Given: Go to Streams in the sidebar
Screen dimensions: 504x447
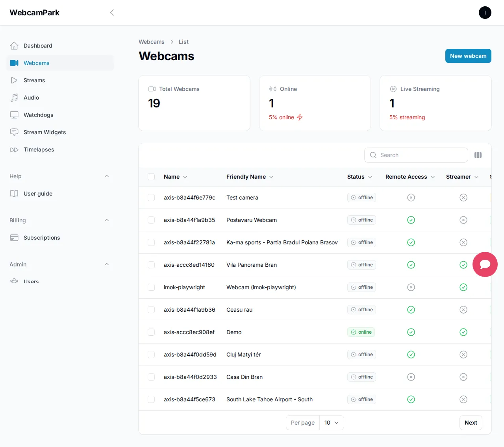Looking at the screenshot, I should click(34, 80).
